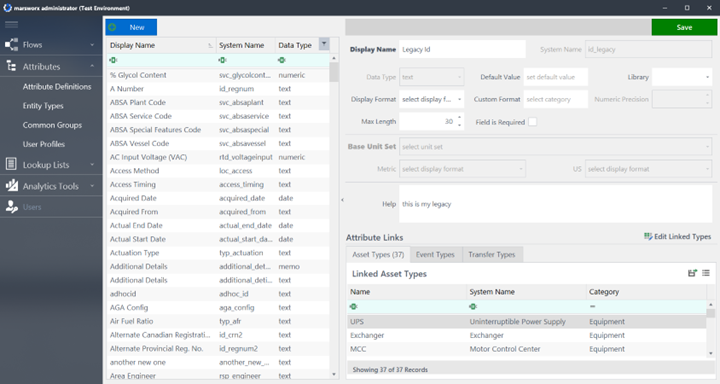Select the 'ABSA Plant Code' row
This screenshot has width=720, height=384.
point(218,102)
